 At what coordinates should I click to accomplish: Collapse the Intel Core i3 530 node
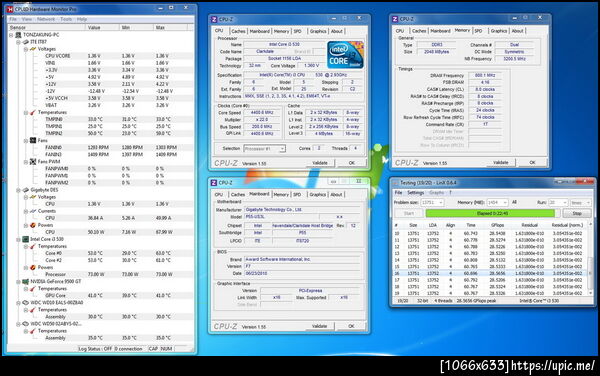[x=18, y=239]
